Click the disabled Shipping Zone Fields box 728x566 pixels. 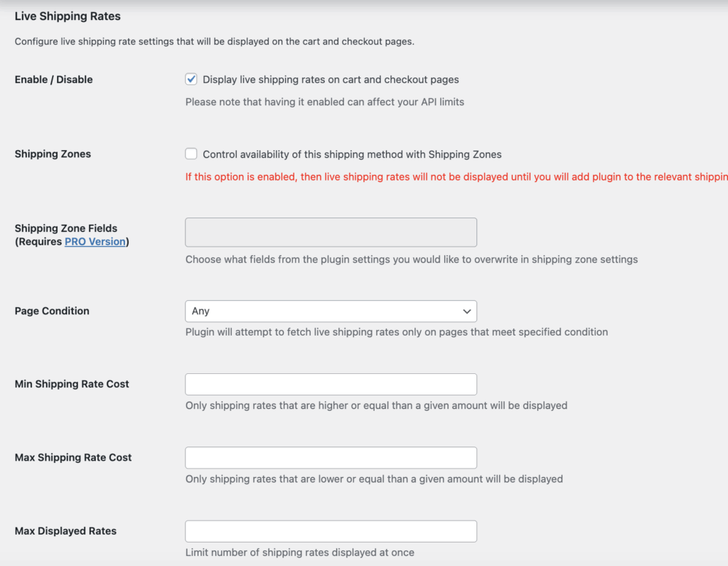click(331, 233)
